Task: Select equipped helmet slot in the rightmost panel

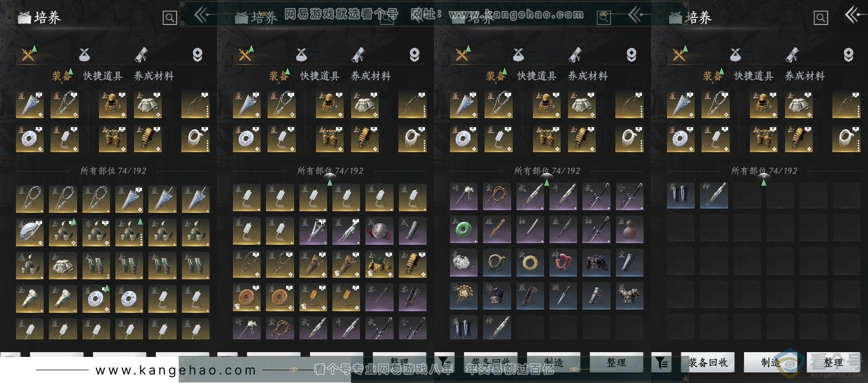Action: 763,105
